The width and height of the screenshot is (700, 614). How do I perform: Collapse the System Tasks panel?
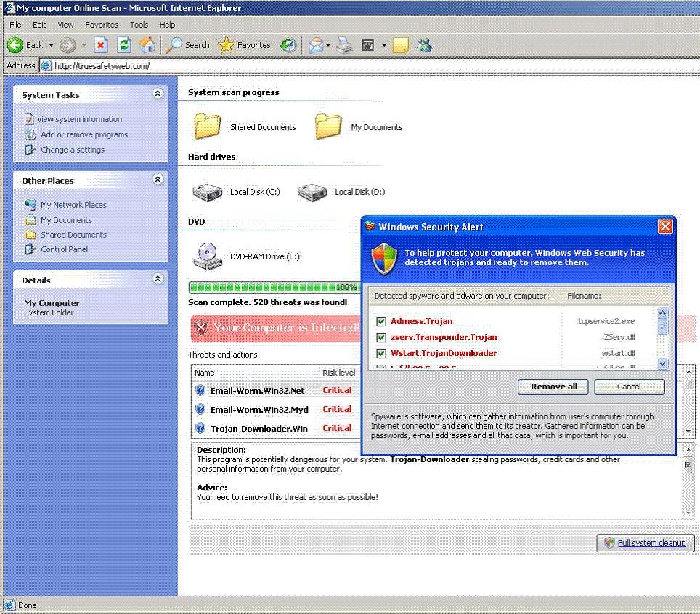click(x=158, y=94)
